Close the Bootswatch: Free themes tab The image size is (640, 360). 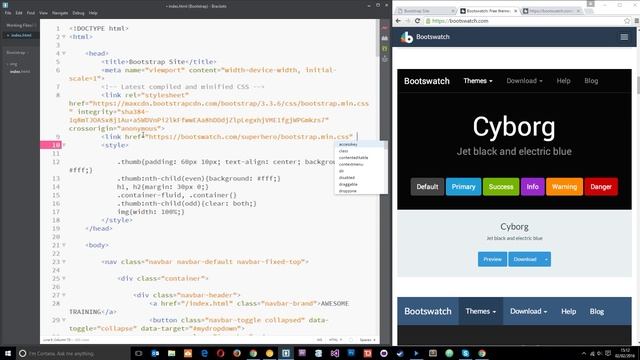point(516,11)
